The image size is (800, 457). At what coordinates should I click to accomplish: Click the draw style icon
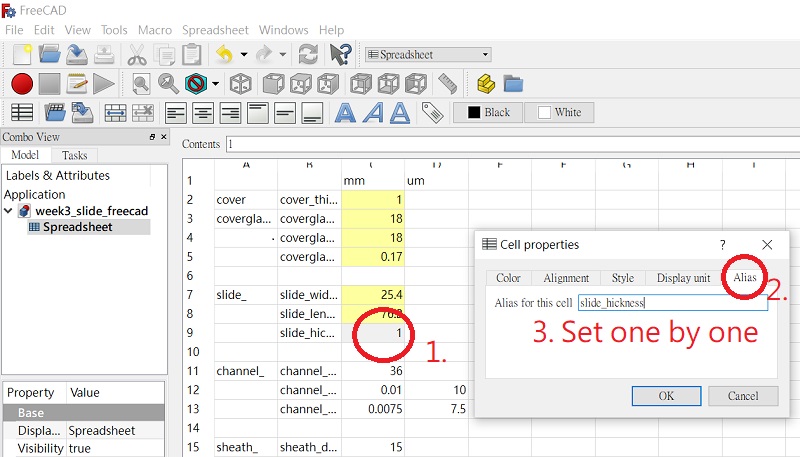click(196, 84)
